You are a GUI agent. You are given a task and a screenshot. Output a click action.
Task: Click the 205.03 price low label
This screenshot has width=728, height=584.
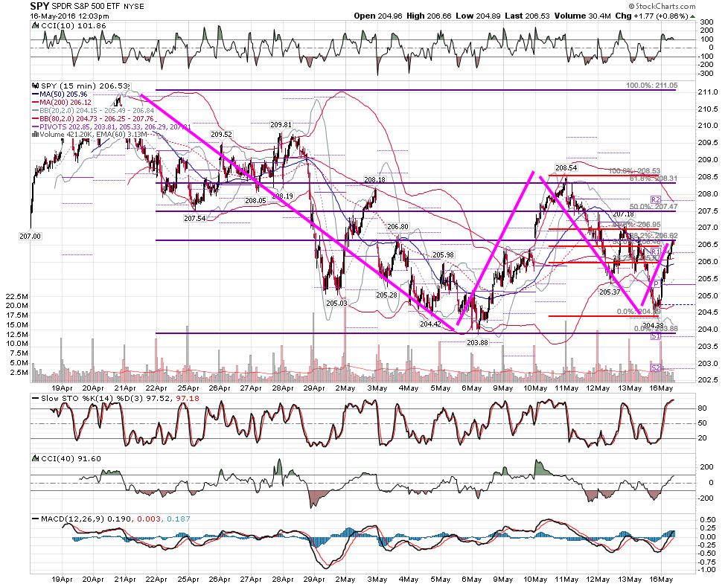[x=336, y=303]
